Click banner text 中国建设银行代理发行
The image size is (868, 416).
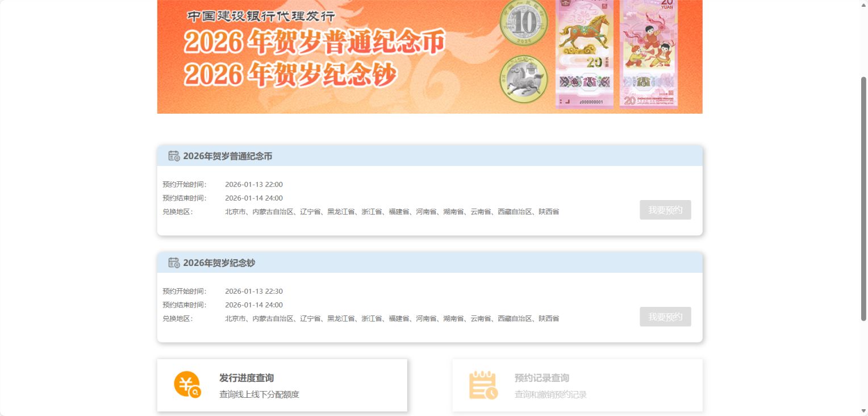pos(261,16)
